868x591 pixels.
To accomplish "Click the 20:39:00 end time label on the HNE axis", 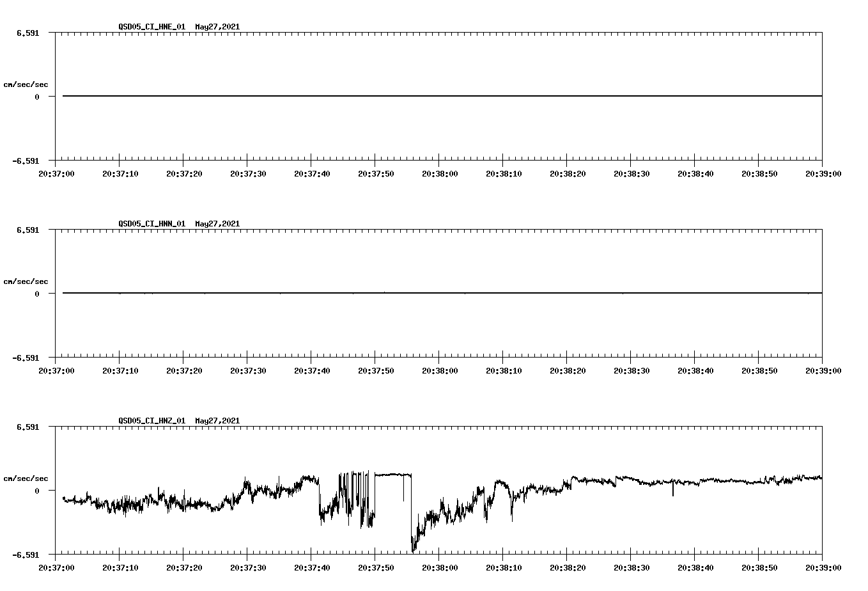I will [823, 172].
